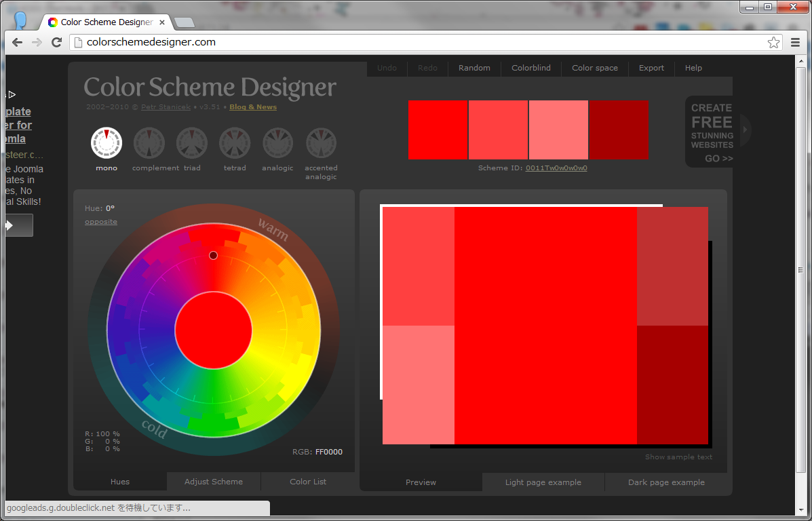Screen dimensions: 812x521
Task: Open the Help menu
Action: pos(693,68)
